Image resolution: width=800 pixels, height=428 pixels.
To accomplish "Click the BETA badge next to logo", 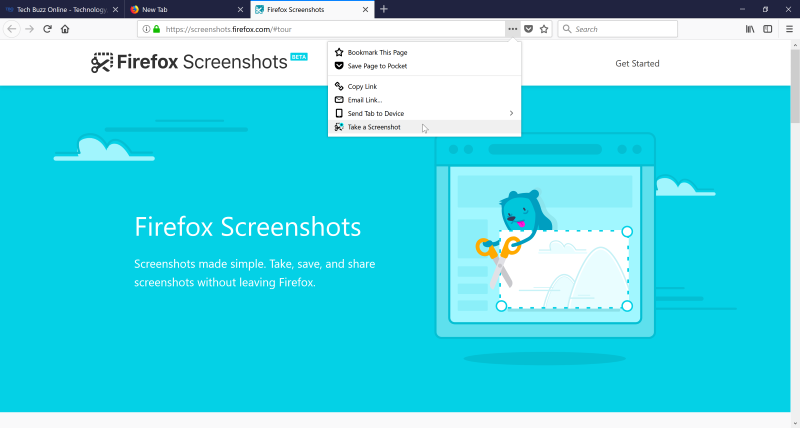I will click(x=299, y=57).
